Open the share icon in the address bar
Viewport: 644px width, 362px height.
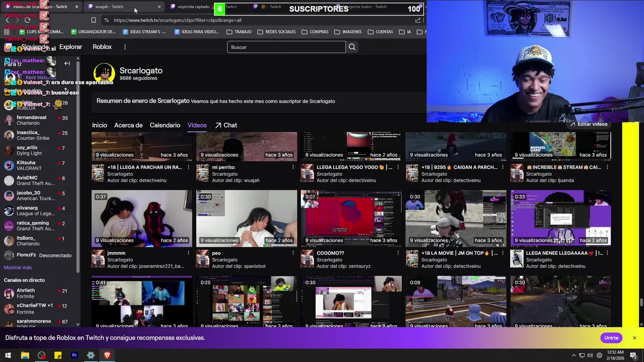(x=418, y=20)
